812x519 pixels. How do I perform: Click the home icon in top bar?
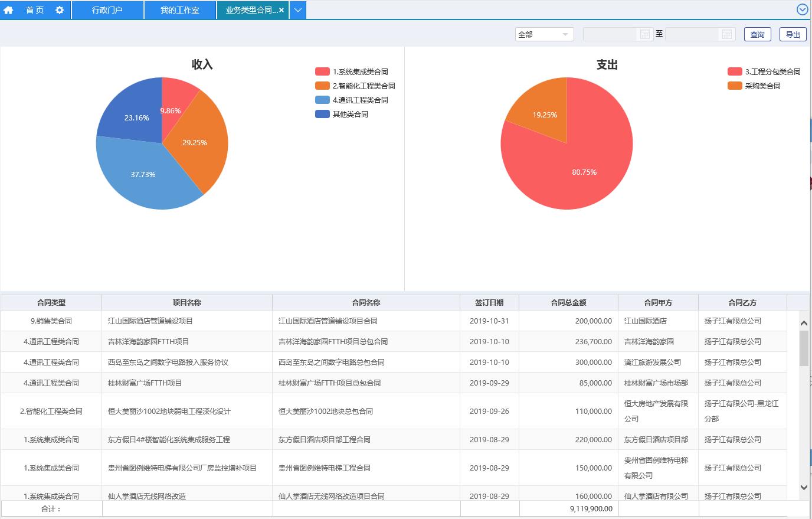(x=9, y=10)
